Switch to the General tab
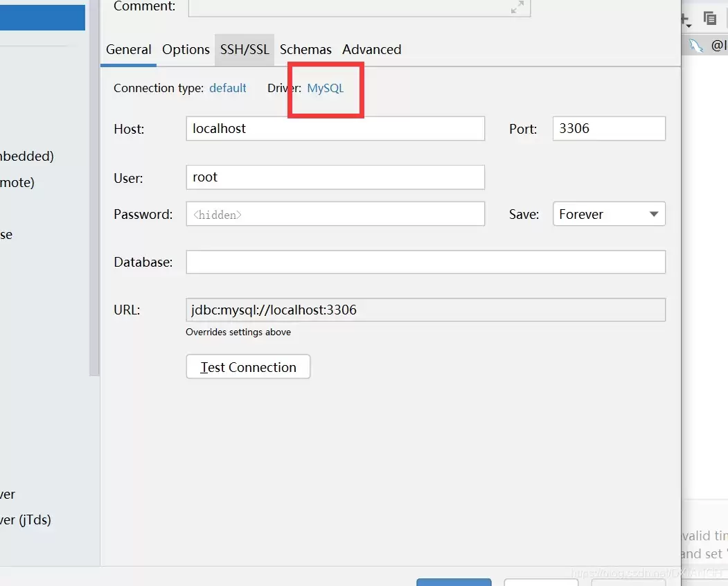Image resolution: width=728 pixels, height=586 pixels. tap(128, 50)
